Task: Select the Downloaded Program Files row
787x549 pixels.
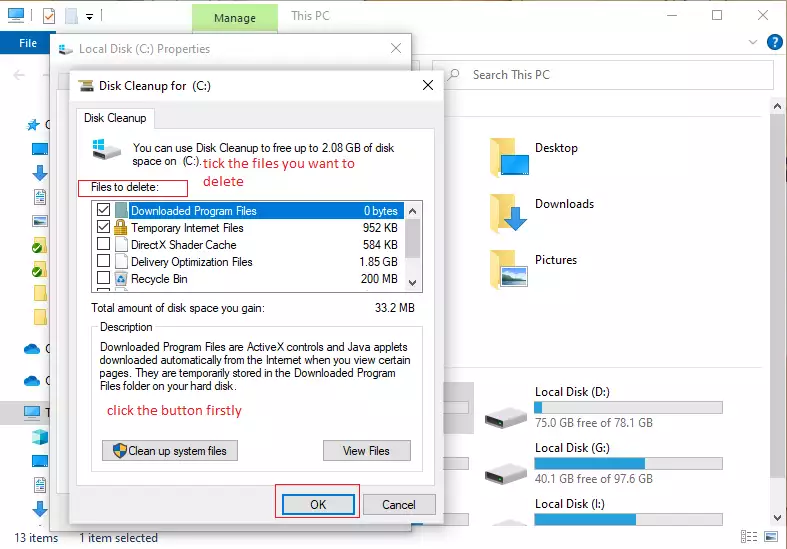Action: [x=249, y=210]
